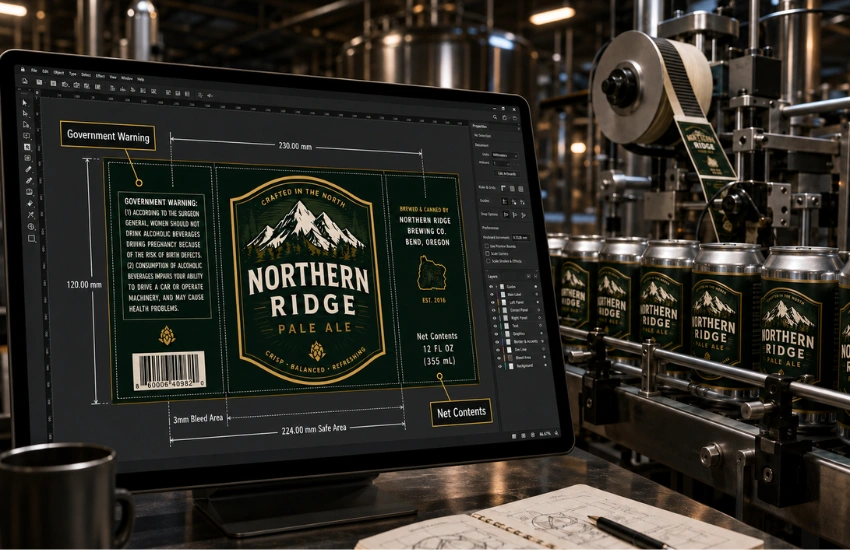Click the middle Snap Options icon

[514, 215]
